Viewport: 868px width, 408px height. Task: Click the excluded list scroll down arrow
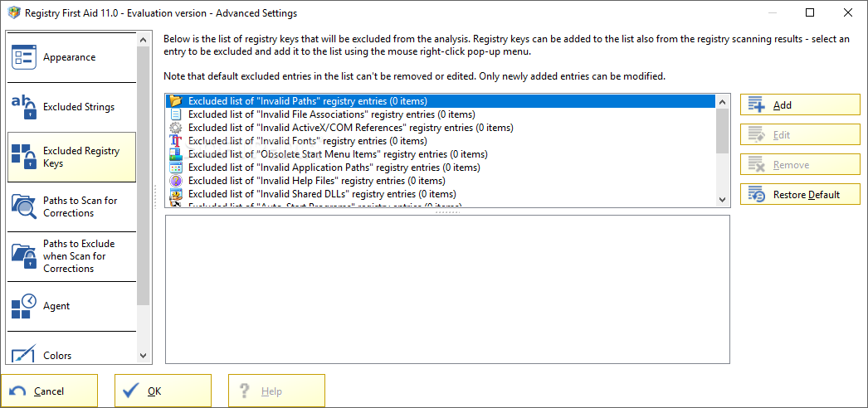coord(722,200)
